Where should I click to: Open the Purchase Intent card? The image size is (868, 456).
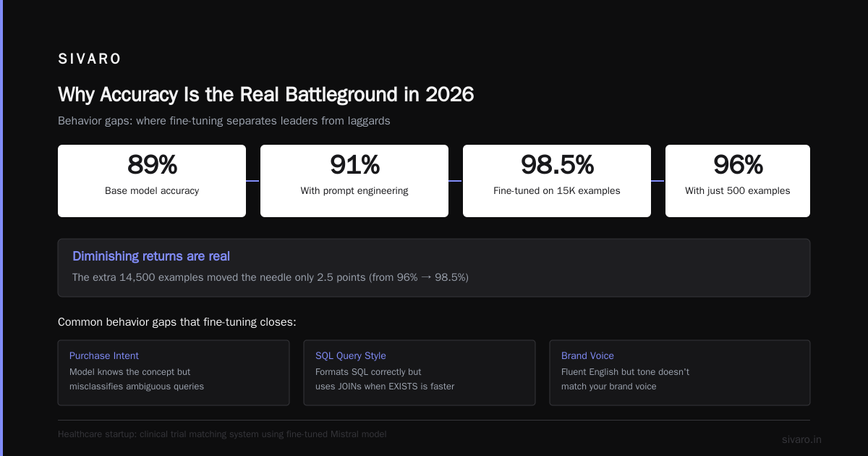pyautogui.click(x=174, y=373)
